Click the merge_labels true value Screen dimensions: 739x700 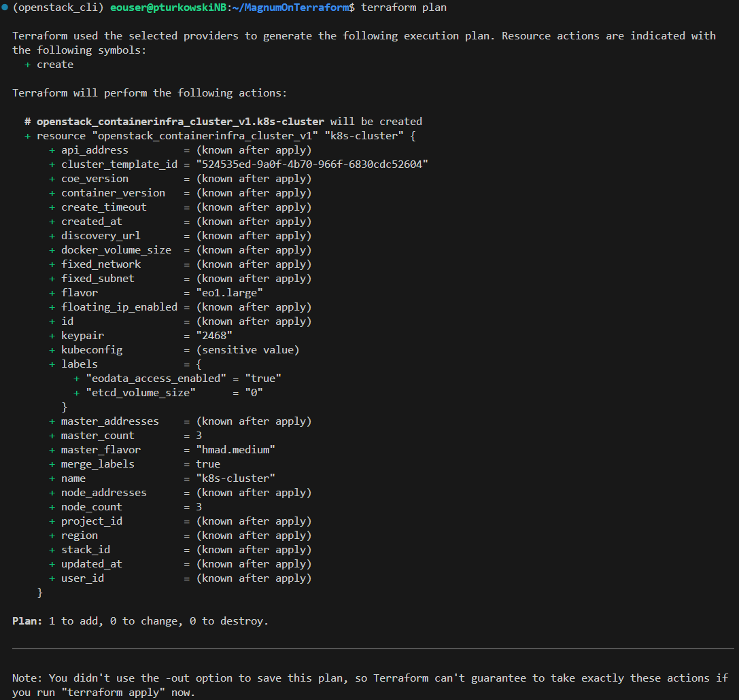coord(208,464)
